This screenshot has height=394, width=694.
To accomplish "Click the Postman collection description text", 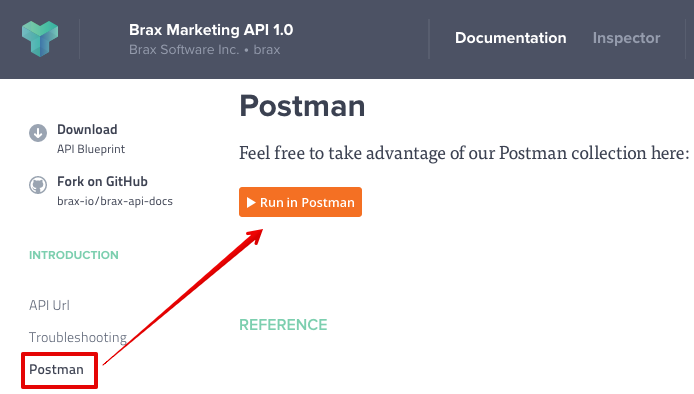I will click(x=464, y=153).
